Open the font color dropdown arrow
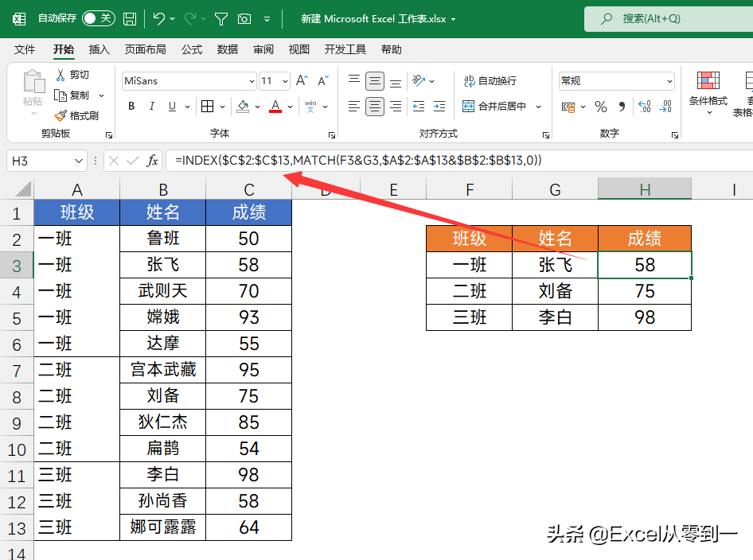753x560 pixels. pos(290,107)
